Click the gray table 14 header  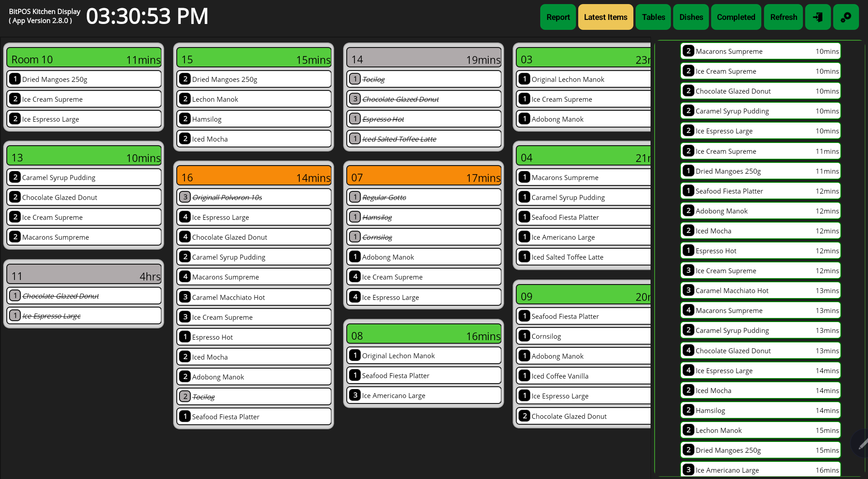coord(424,59)
